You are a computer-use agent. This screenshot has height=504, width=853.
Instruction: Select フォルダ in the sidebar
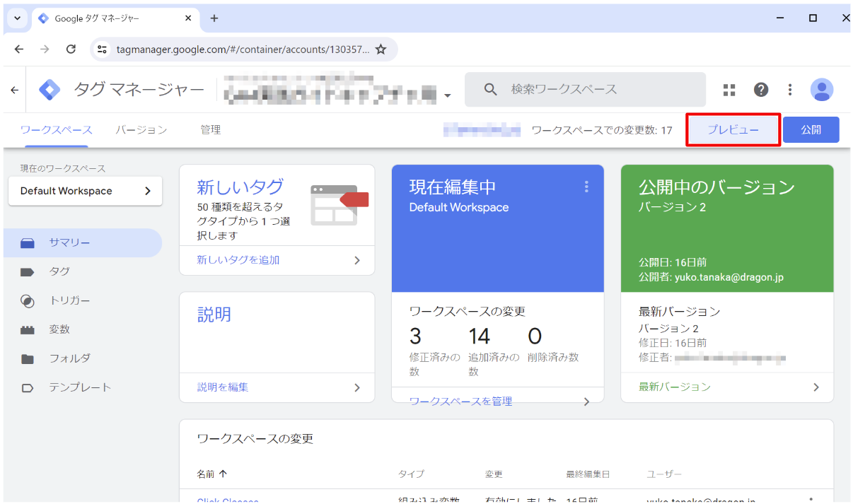(x=83, y=359)
